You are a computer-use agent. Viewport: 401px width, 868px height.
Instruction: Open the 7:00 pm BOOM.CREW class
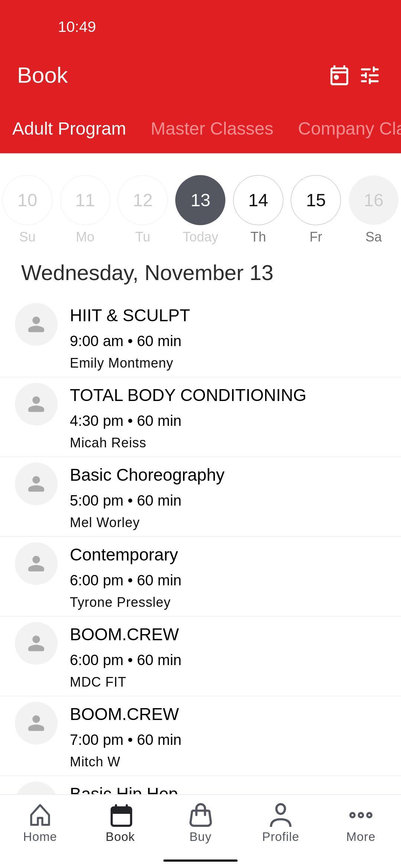(200, 736)
